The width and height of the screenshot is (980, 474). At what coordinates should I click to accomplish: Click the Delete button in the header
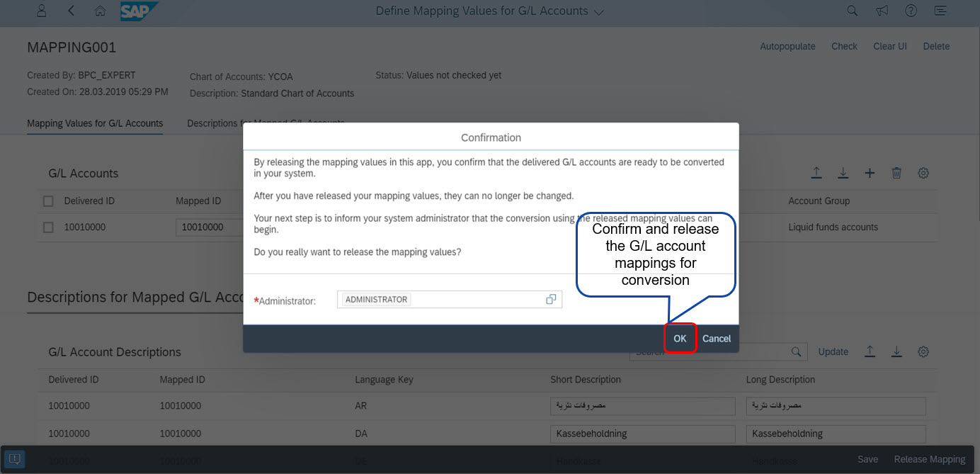[x=936, y=46]
